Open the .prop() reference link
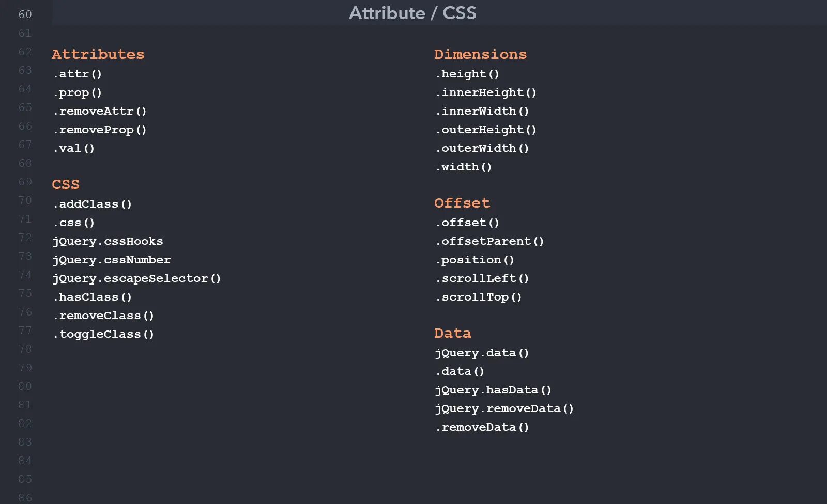Image resolution: width=827 pixels, height=504 pixels. 77,92
